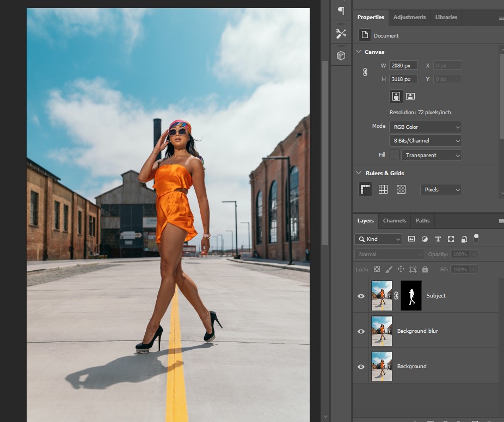The width and height of the screenshot is (504, 422).
Task: Toggle the rulers icon in Rulers & Grids
Action: pos(365,189)
